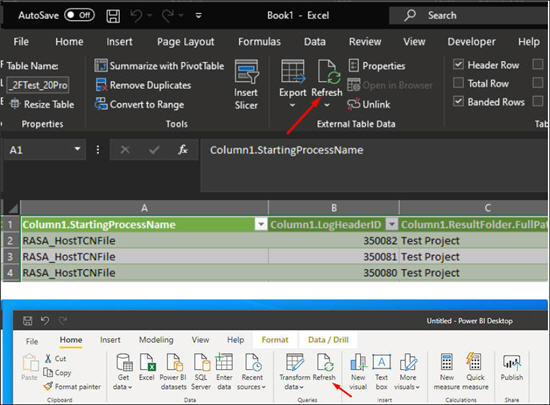Click the formula bar Cancel X icon
Viewport: 550px width, 405px height.
tap(125, 150)
